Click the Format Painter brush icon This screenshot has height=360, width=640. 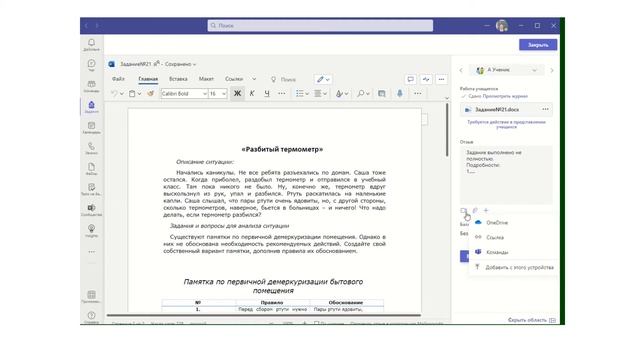[x=151, y=93]
